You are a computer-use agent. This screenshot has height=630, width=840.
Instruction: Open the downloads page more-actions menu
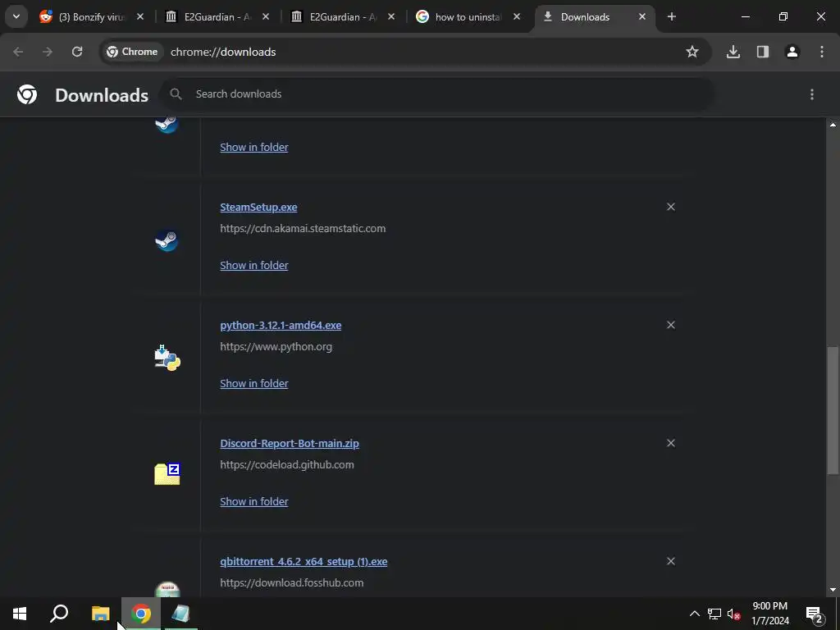(812, 94)
